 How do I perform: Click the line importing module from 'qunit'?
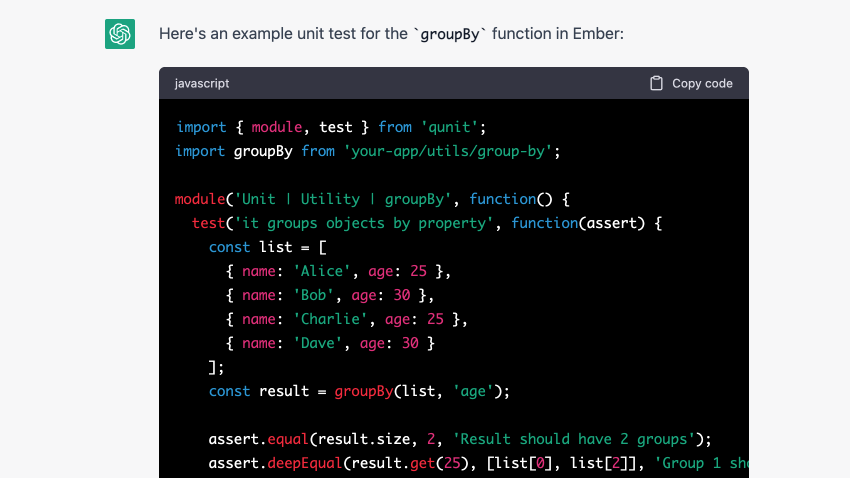click(x=331, y=127)
